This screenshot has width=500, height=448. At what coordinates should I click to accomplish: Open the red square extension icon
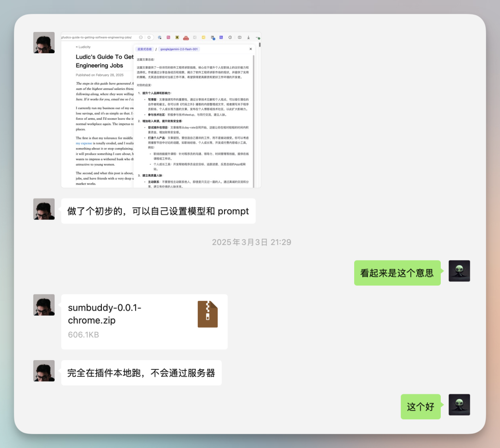click(168, 38)
